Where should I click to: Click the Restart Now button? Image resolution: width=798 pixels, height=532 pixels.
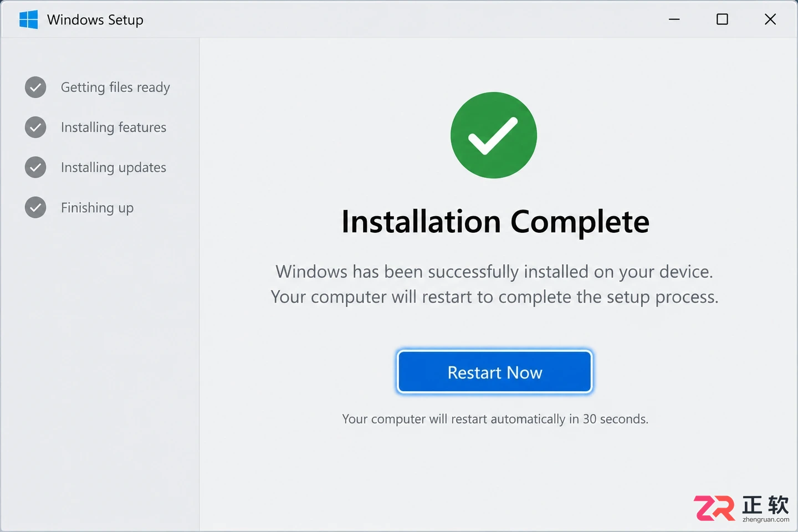[495, 372]
